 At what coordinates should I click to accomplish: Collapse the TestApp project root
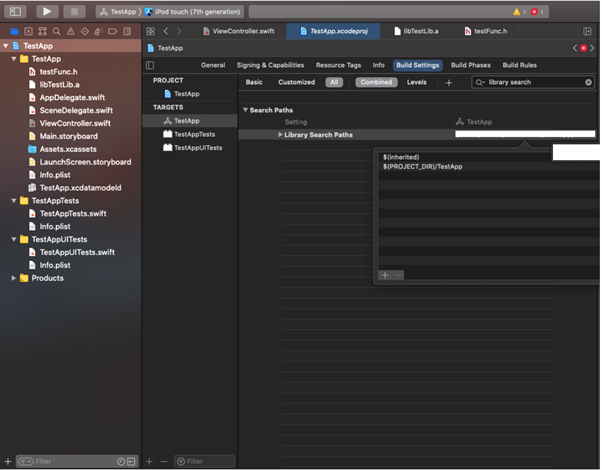[x=6, y=46]
